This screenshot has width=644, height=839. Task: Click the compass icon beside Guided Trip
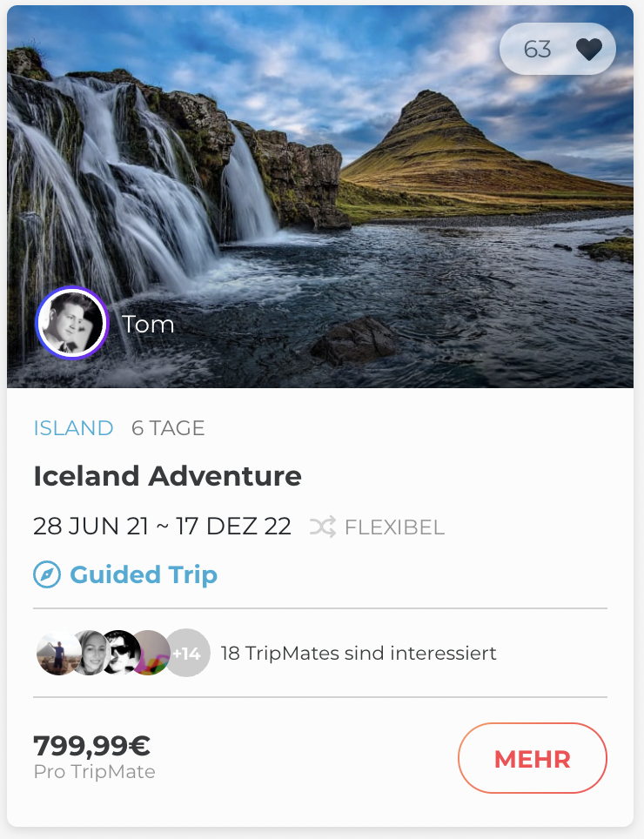click(46, 575)
